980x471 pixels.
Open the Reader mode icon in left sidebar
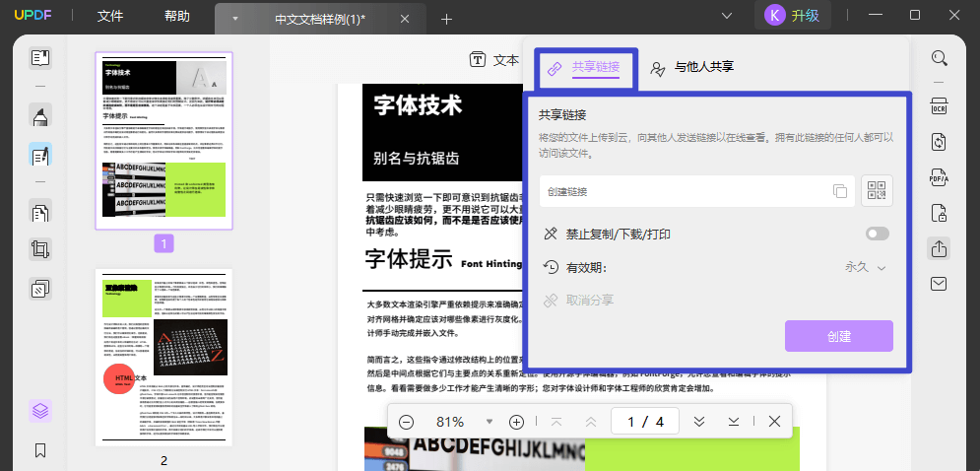(x=40, y=58)
